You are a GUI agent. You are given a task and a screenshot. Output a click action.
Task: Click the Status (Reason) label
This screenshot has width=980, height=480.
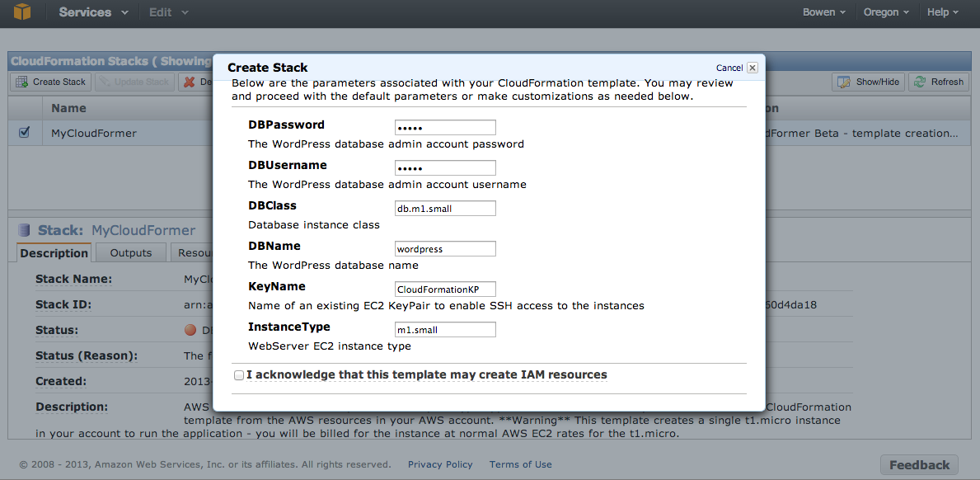coord(87,355)
